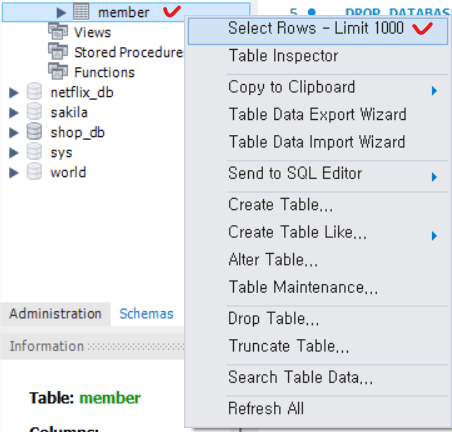The height and width of the screenshot is (432, 452).
Task: Expand the world schema
Action: (14, 173)
